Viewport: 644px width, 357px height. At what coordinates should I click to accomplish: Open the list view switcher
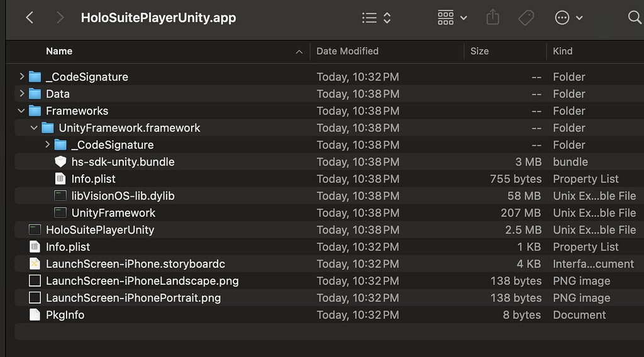click(376, 18)
